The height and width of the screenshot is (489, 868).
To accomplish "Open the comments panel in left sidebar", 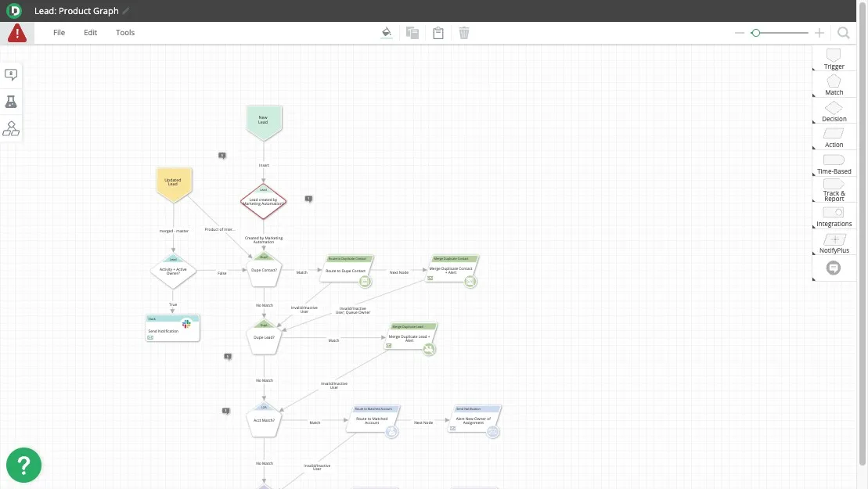I will 11,74.
